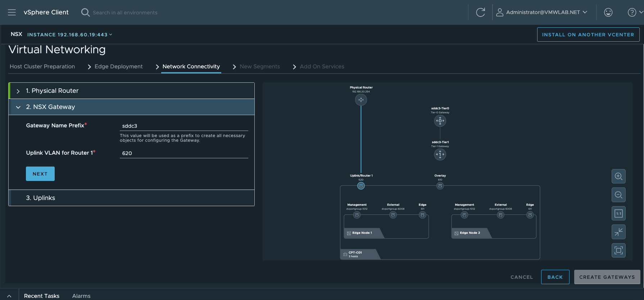Focus the search in all environments box
The image size is (644, 300).
125,13
